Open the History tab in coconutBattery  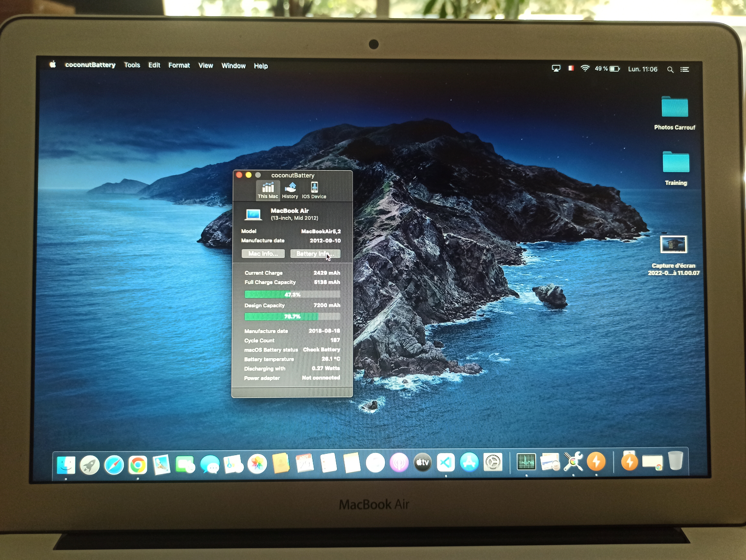(x=290, y=190)
